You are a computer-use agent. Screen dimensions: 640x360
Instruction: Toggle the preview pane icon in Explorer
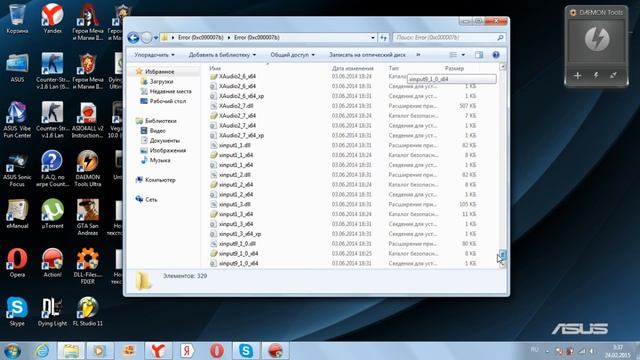[x=479, y=55]
